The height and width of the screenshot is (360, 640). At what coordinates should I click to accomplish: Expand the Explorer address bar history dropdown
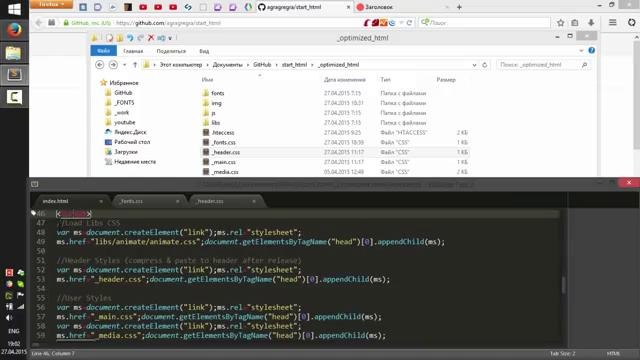[x=474, y=65]
